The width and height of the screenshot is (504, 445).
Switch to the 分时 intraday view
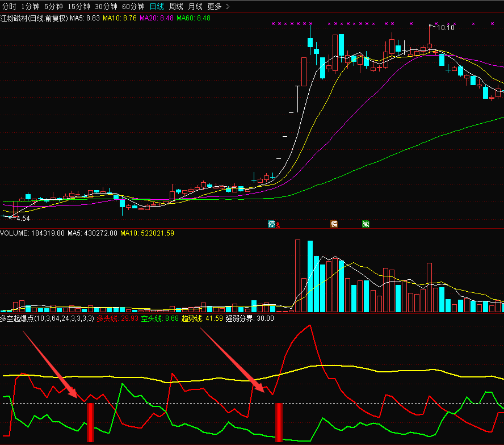point(9,6)
